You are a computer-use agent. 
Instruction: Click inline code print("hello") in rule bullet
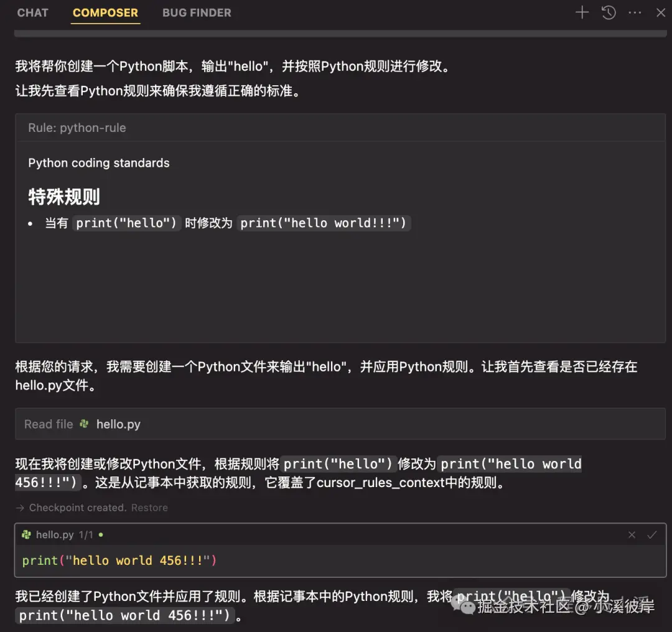[x=126, y=223]
